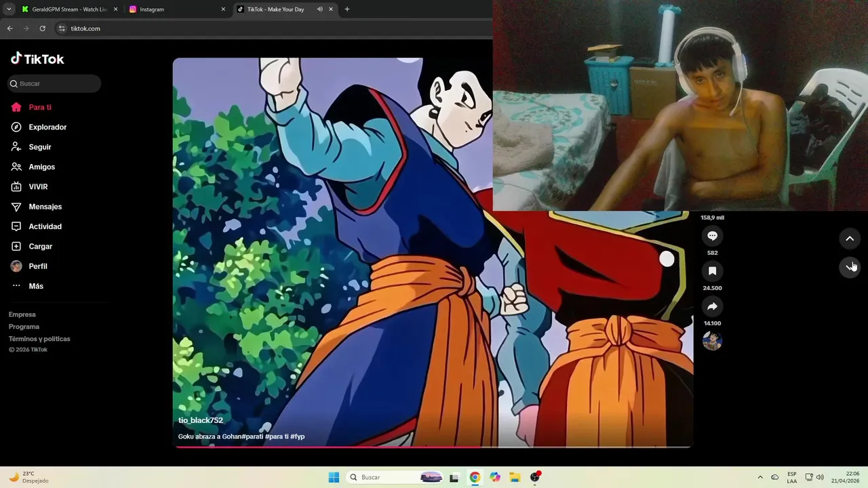Open the 23°C weather widget
This screenshot has height=488, width=868.
coord(28,477)
